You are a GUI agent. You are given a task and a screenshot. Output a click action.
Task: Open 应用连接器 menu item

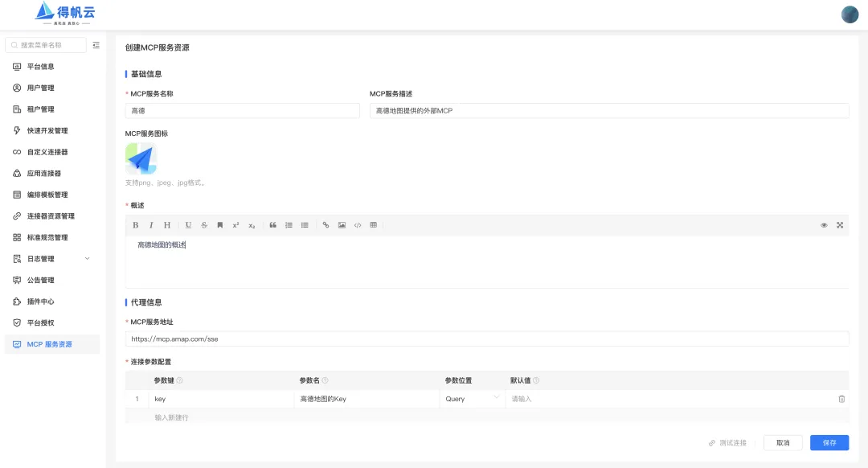[52, 174]
